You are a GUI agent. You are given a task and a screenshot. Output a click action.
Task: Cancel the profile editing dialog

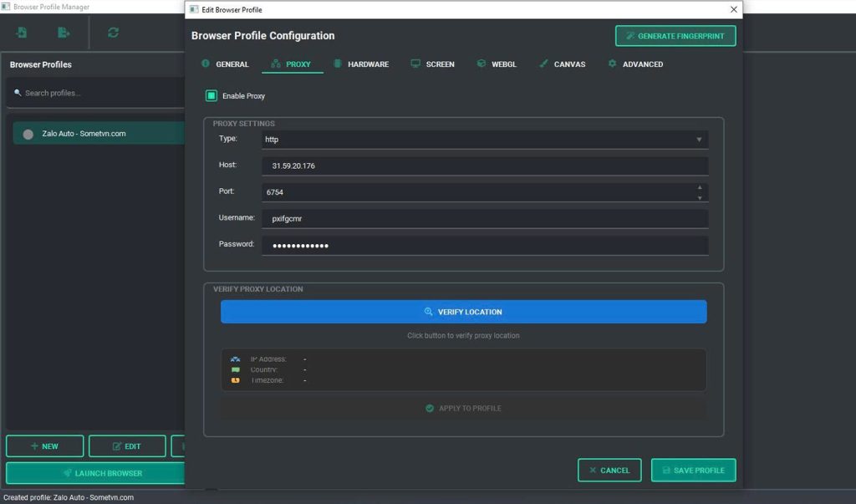click(x=609, y=470)
